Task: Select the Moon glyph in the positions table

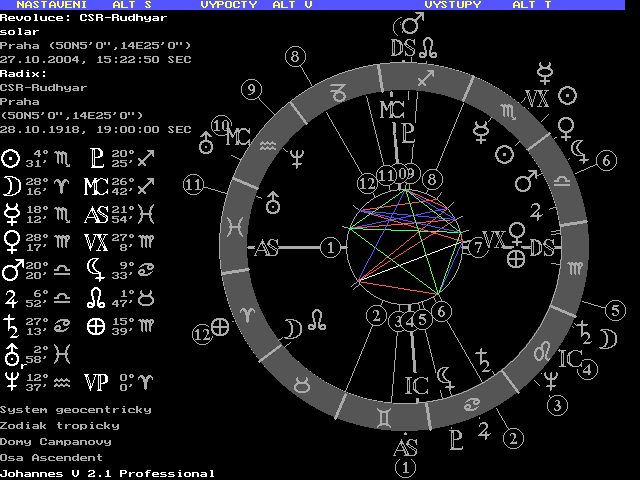Action: [10, 186]
